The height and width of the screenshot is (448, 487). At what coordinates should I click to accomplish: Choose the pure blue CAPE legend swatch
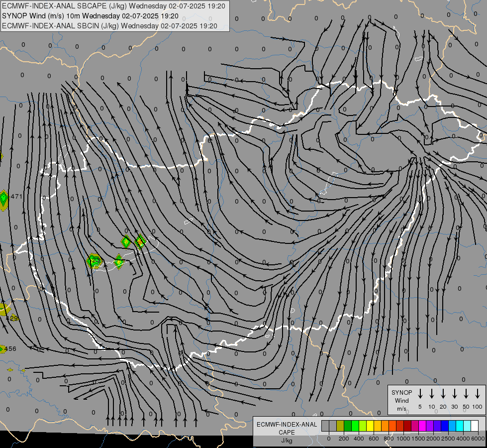tap(445, 426)
